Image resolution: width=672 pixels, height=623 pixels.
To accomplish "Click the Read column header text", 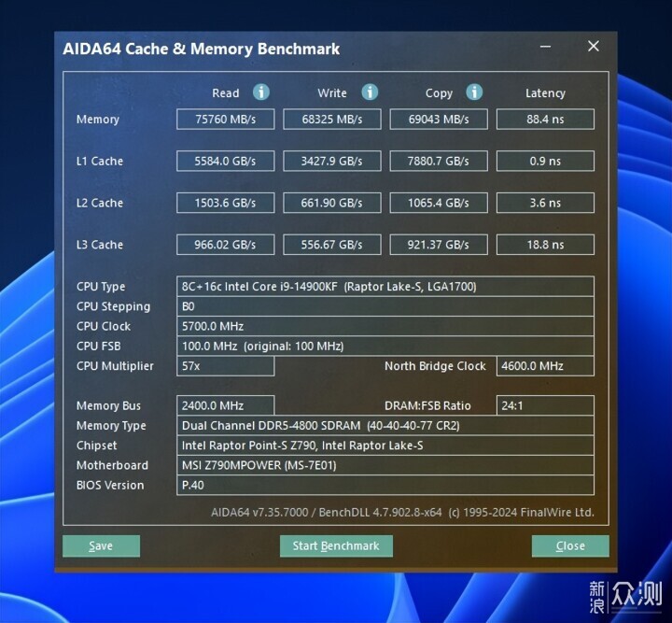I will 226,93.
